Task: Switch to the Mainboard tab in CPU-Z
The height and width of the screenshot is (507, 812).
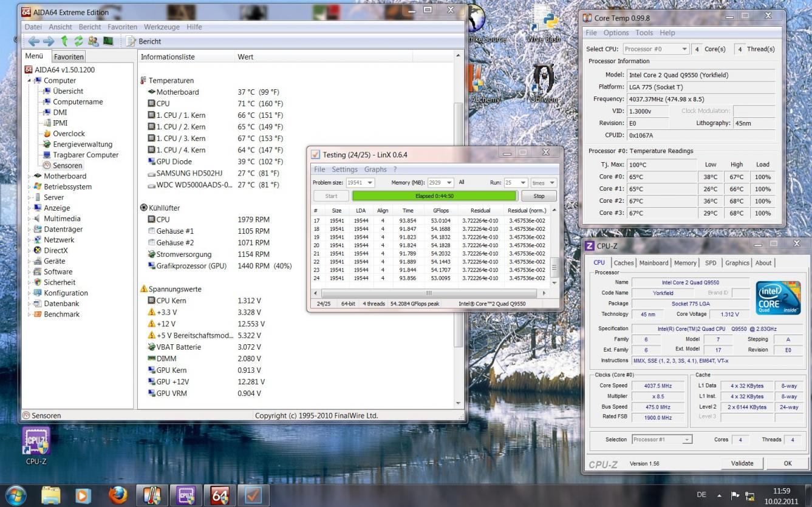Action: click(x=653, y=263)
